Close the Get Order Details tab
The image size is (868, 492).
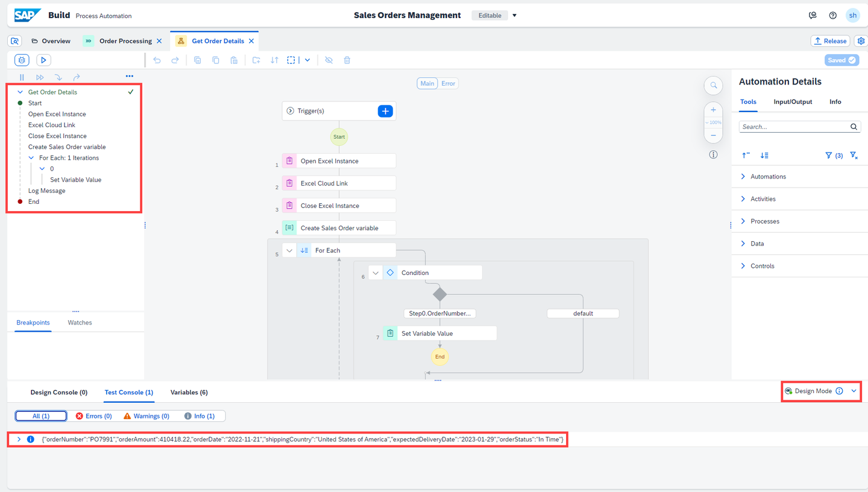(x=251, y=41)
